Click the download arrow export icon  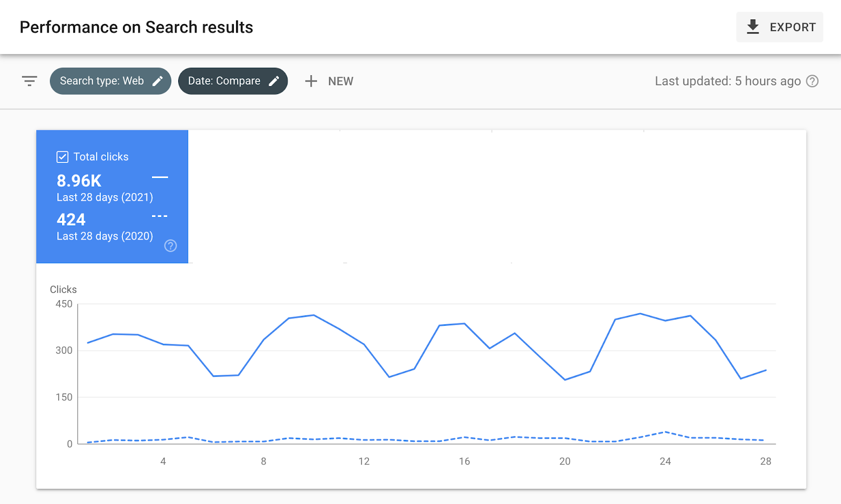coord(753,27)
